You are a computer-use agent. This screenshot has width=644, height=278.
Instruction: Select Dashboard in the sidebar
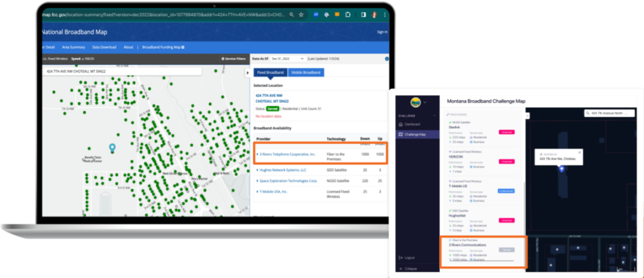[413, 124]
